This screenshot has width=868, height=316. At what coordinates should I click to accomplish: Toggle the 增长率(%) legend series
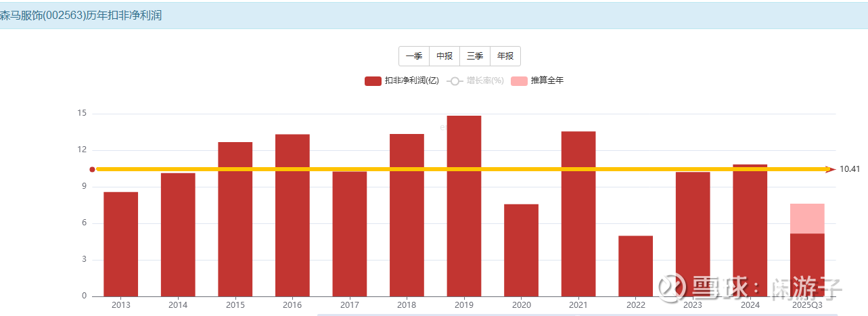click(476, 81)
